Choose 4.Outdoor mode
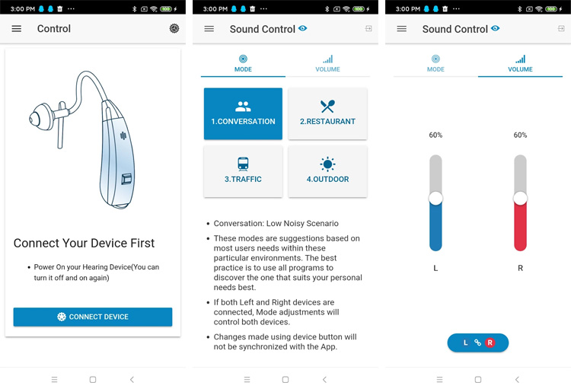571x392 pixels. click(327, 171)
